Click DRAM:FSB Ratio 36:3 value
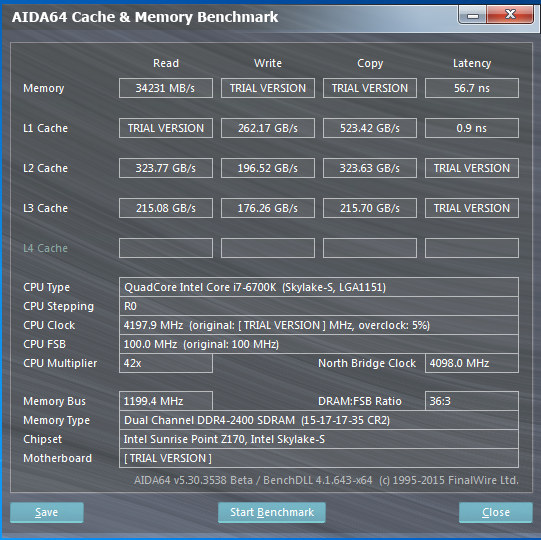Screen dimensions: 541x540 pyautogui.click(x=472, y=401)
